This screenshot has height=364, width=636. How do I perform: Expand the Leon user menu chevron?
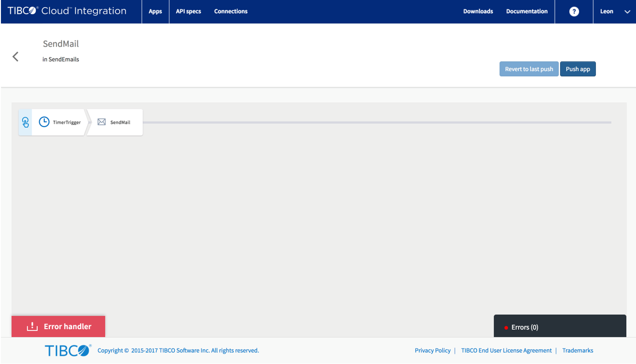[627, 12]
